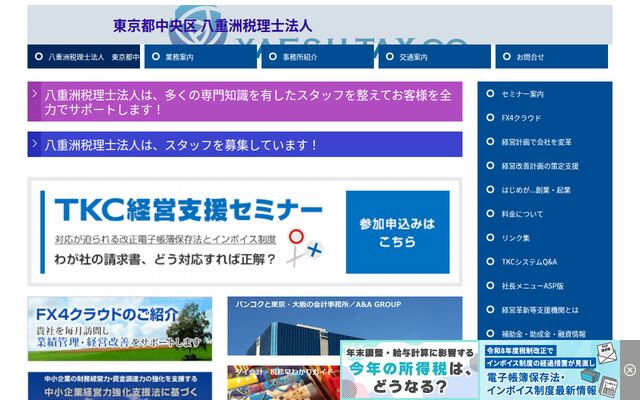This screenshot has width=640, height=400.
Task: Click the circle bullet beside セミナー案内
Action: (x=490, y=93)
